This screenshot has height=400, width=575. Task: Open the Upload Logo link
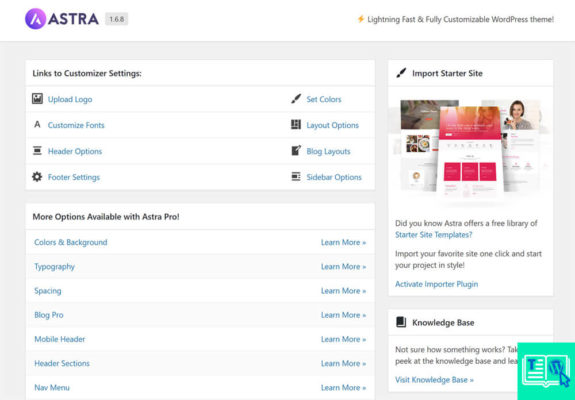tap(70, 99)
